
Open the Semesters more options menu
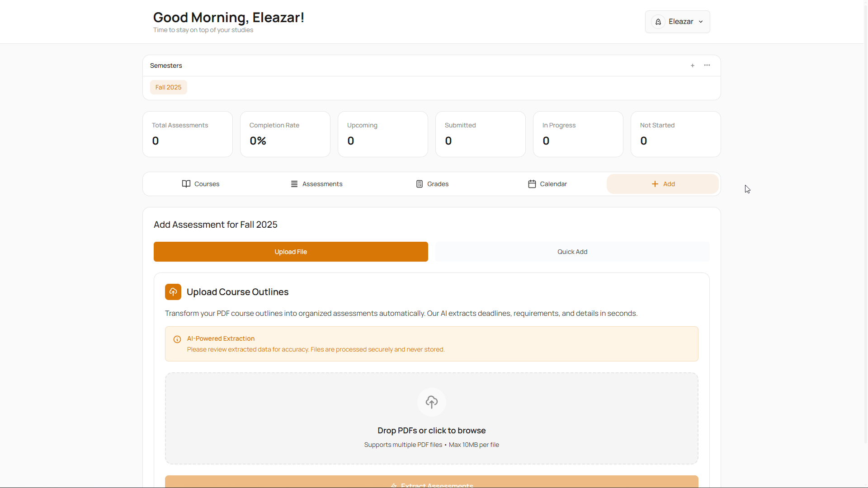(x=707, y=66)
